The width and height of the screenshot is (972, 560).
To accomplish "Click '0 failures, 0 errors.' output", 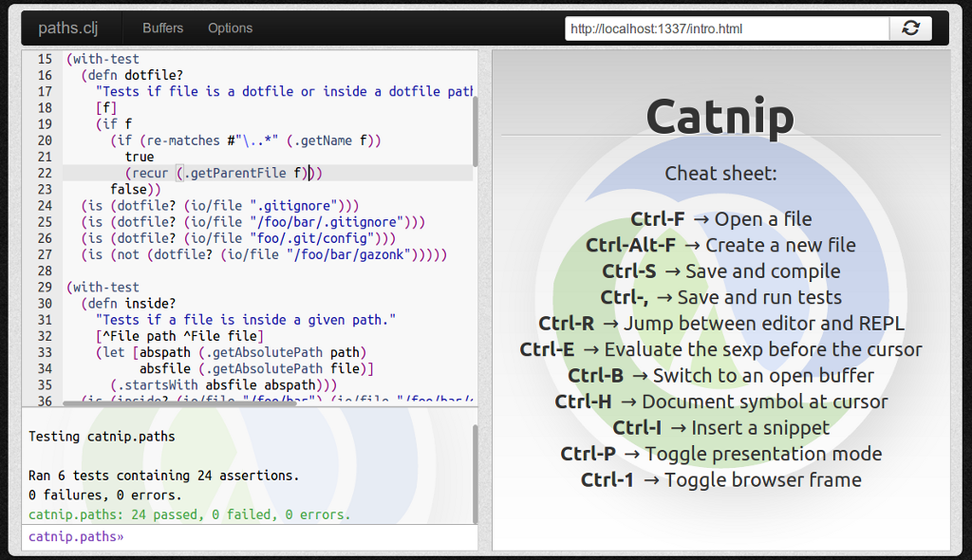I will click(105, 495).
